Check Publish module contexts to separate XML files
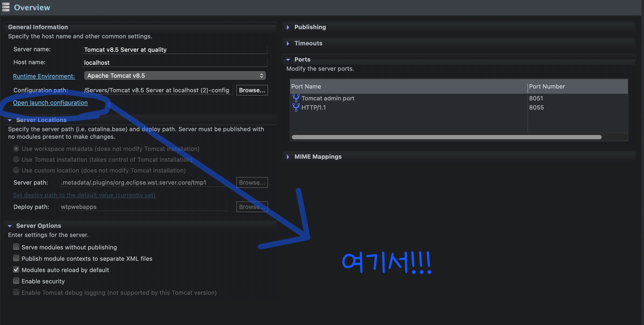Viewport: 644px width, 325px height. click(16, 258)
